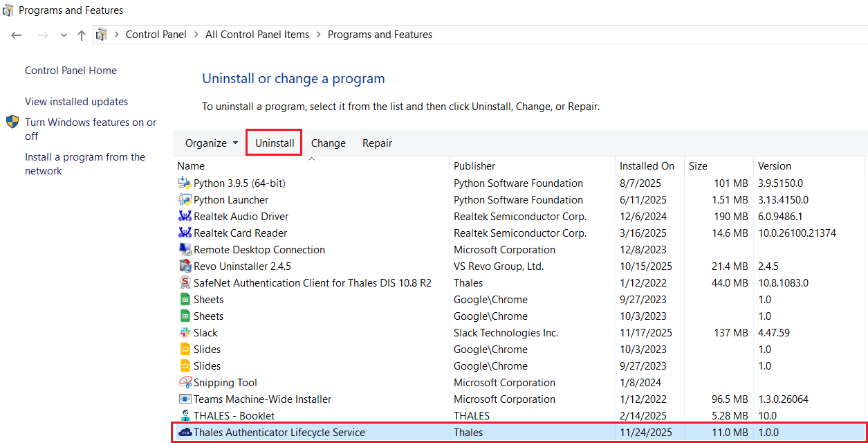Click the Change button

[328, 143]
